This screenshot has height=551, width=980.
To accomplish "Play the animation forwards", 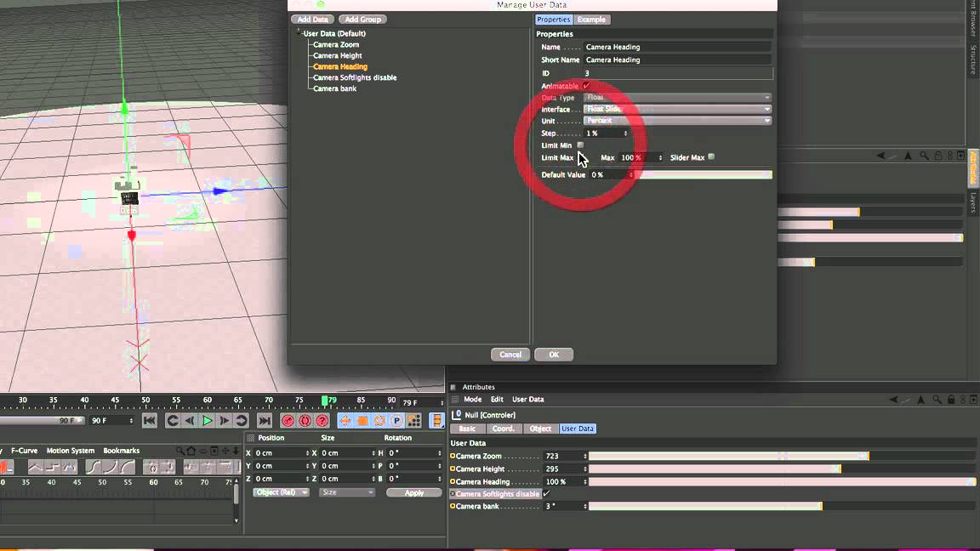I will coord(208,421).
